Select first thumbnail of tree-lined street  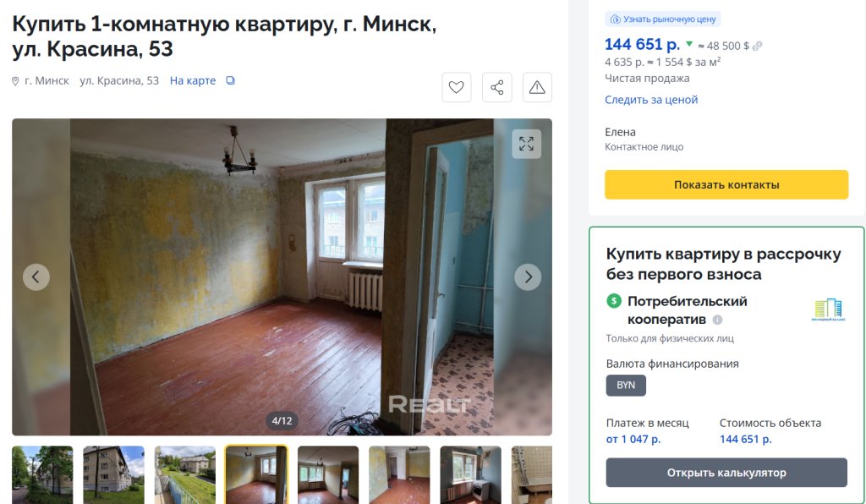point(42,474)
